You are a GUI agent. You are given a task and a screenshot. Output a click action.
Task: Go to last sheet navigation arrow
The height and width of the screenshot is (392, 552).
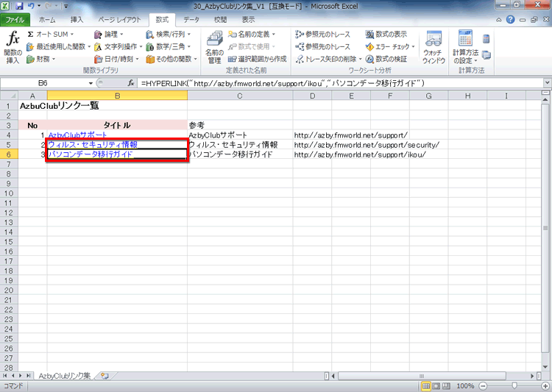28,376
